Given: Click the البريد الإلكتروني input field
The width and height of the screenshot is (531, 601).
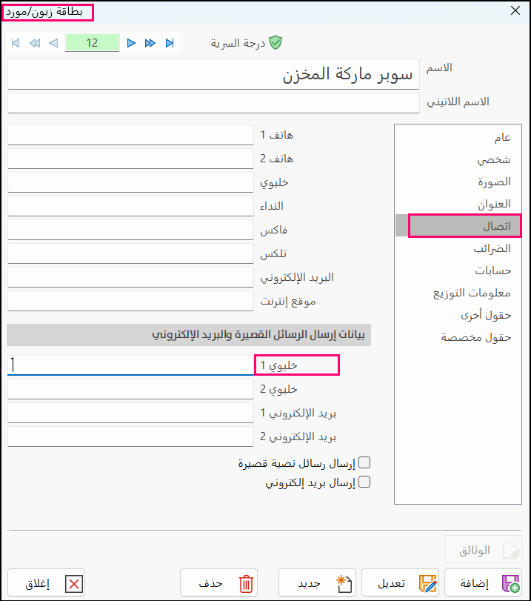Looking at the screenshot, I should click(130, 277).
